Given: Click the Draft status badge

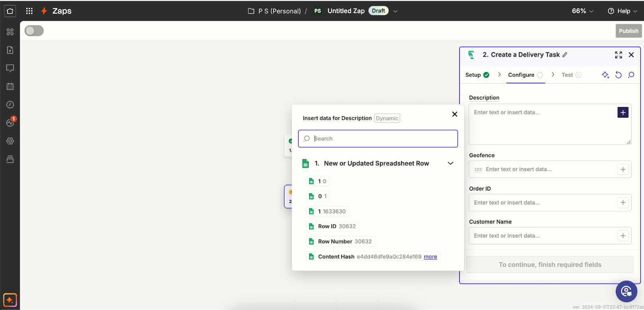Looking at the screenshot, I should pyautogui.click(x=378, y=11).
